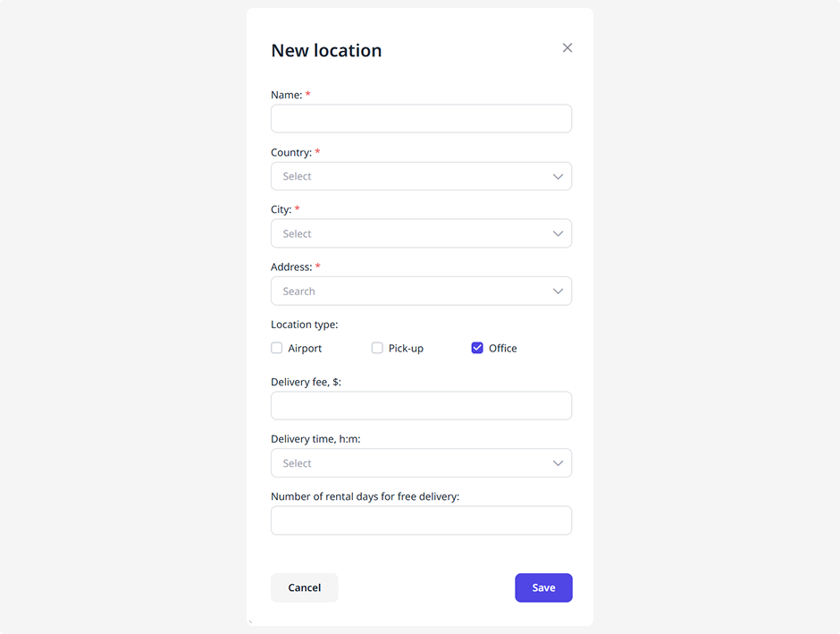Click the Airport checkbox label text
Image resolution: width=840 pixels, height=634 pixels.
(x=305, y=349)
